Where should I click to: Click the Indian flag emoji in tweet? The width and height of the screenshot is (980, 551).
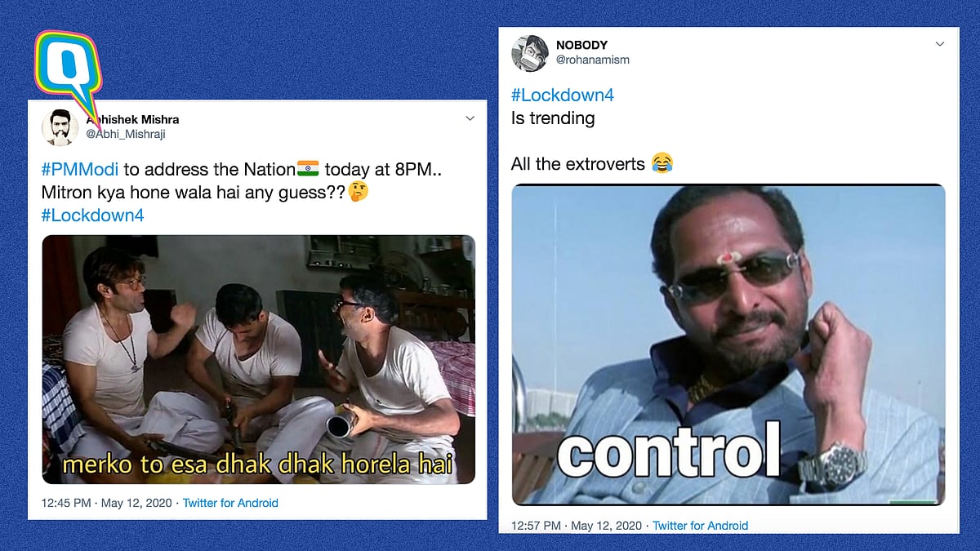pyautogui.click(x=308, y=170)
